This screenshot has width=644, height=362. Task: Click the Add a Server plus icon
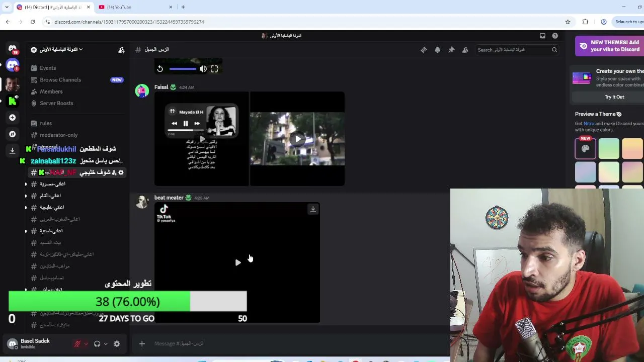click(12, 117)
